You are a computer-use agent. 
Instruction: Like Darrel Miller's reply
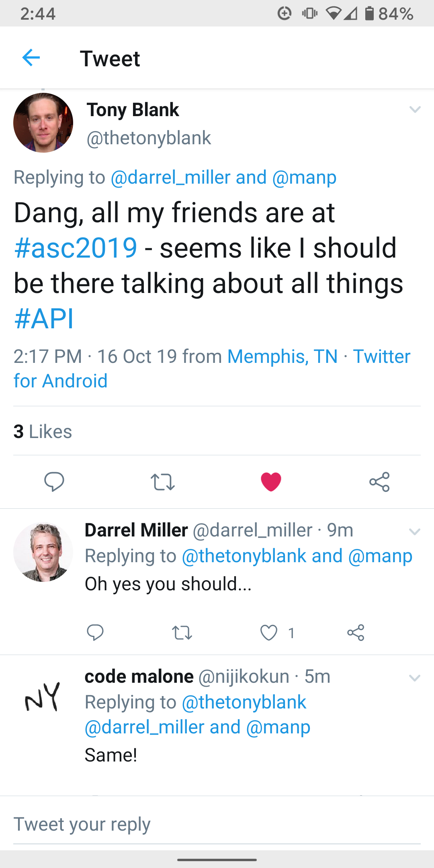coord(269,633)
